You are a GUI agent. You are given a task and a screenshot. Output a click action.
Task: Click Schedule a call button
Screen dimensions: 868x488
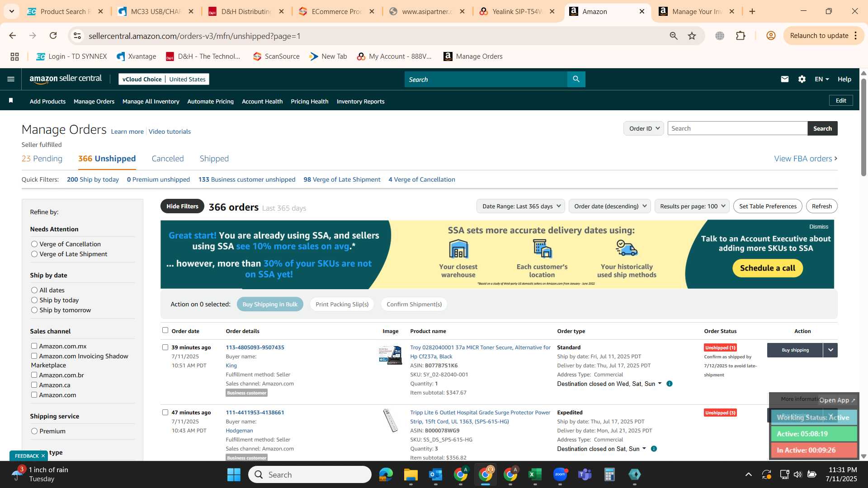(x=767, y=268)
